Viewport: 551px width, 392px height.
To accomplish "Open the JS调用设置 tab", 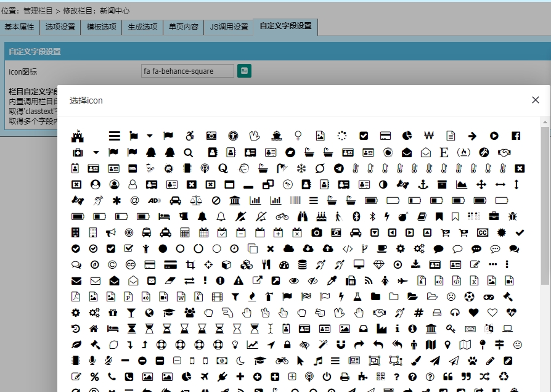I will (x=229, y=27).
